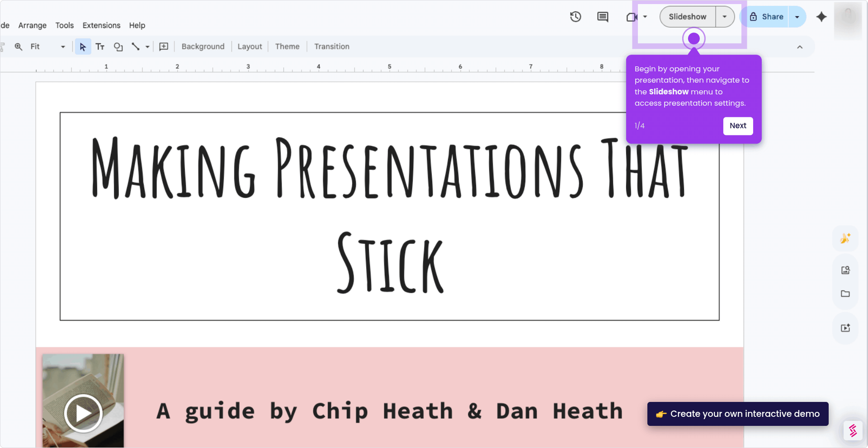Click the banana sparkle side panel icon
The width and height of the screenshot is (868, 448).
[845, 238]
